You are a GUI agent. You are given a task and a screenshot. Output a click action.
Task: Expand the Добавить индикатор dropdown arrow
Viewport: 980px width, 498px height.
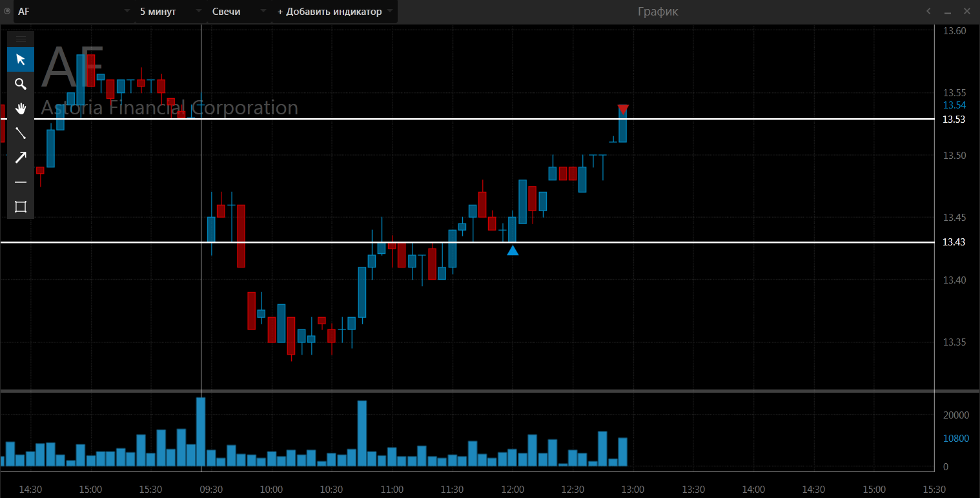point(391,12)
